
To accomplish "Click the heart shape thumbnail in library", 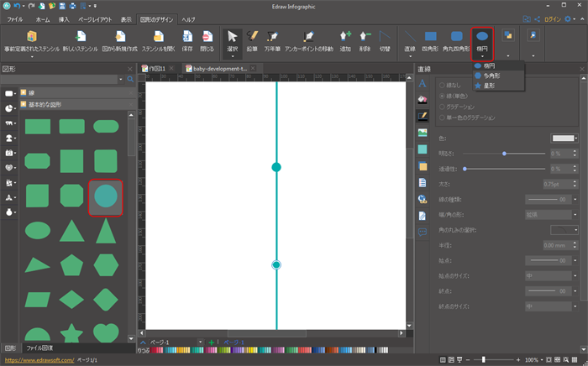I will (106, 333).
